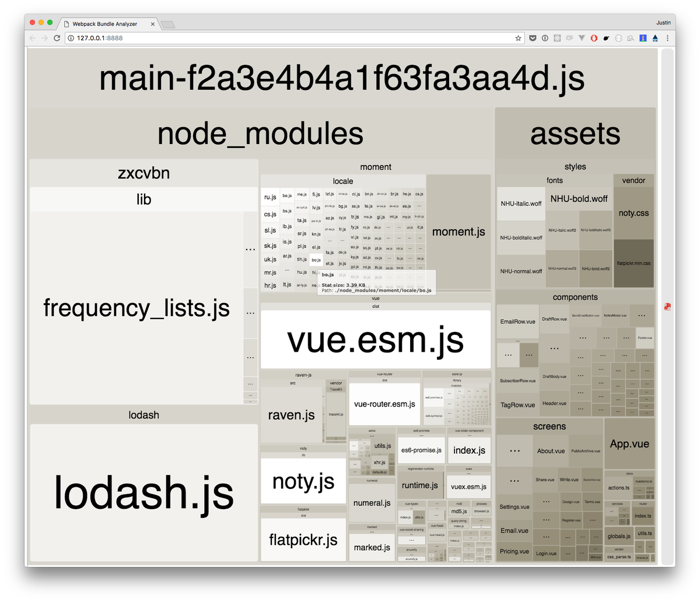The image size is (700, 602).
Task: Open the Chrome three-dot menu
Action: [x=667, y=38]
